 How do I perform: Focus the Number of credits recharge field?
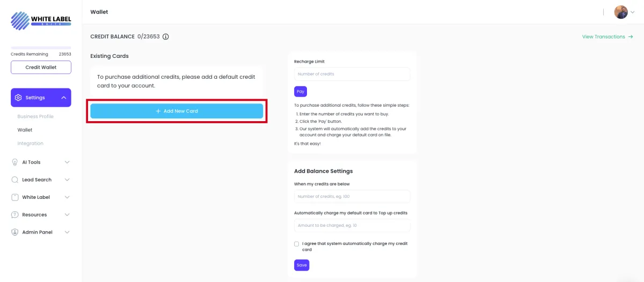pos(352,74)
